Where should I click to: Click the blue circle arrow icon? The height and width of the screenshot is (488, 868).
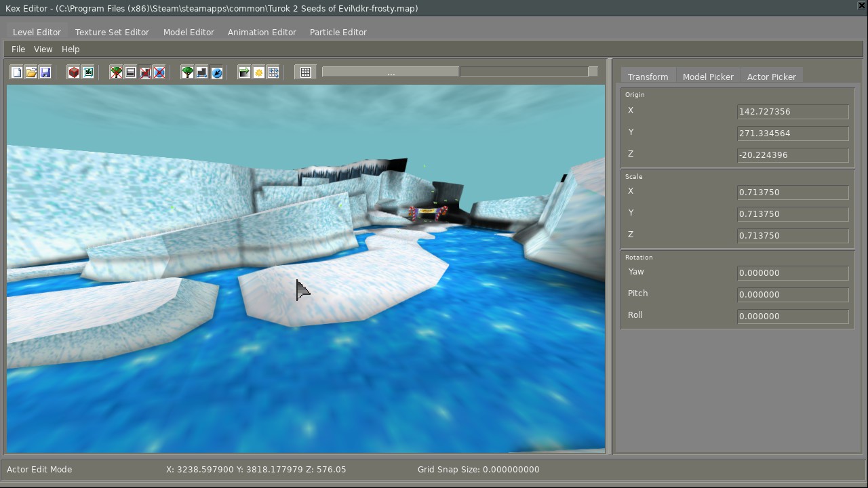(x=217, y=73)
